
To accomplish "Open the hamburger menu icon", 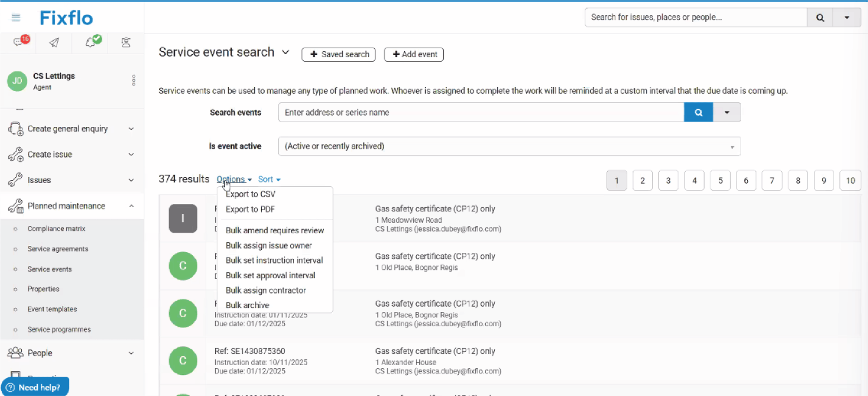I will tap(16, 17).
